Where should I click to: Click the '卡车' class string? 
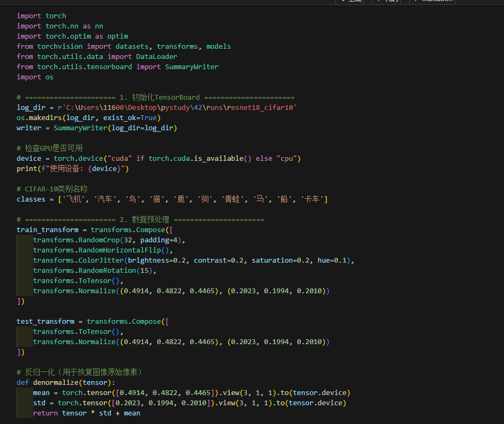click(312, 199)
